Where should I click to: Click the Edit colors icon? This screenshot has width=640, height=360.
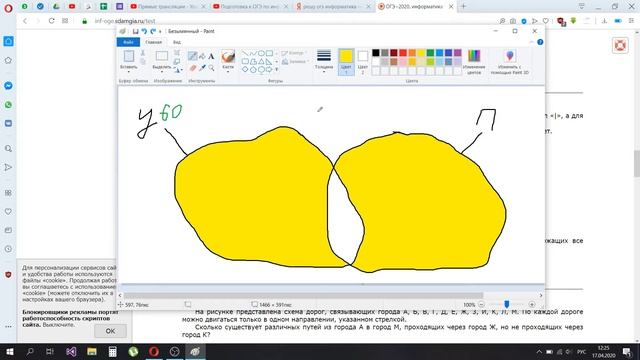click(474, 56)
